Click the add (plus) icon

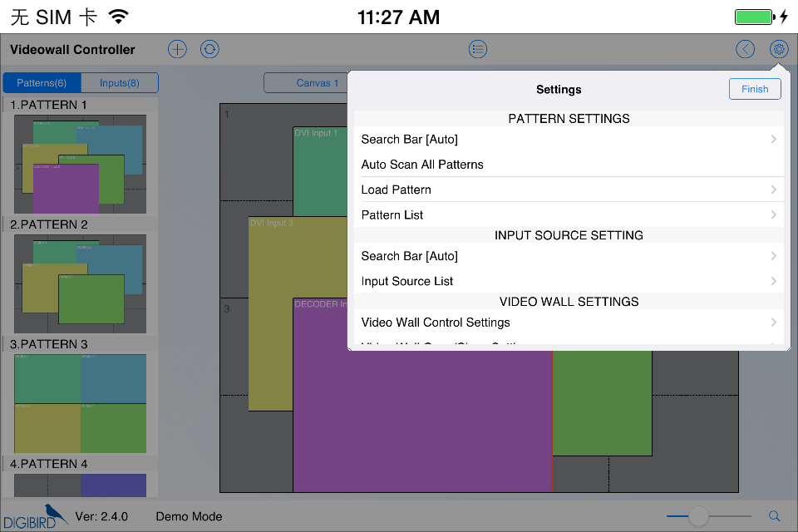pyautogui.click(x=177, y=49)
